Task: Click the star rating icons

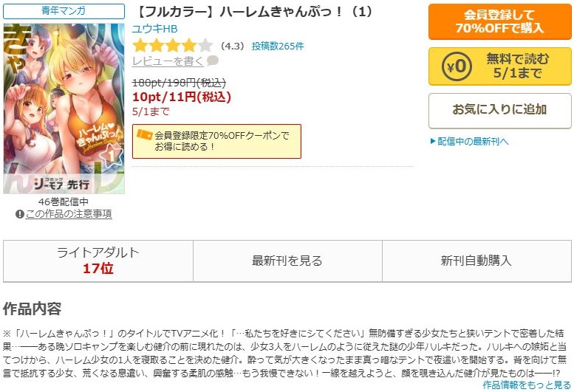Action: (x=172, y=46)
